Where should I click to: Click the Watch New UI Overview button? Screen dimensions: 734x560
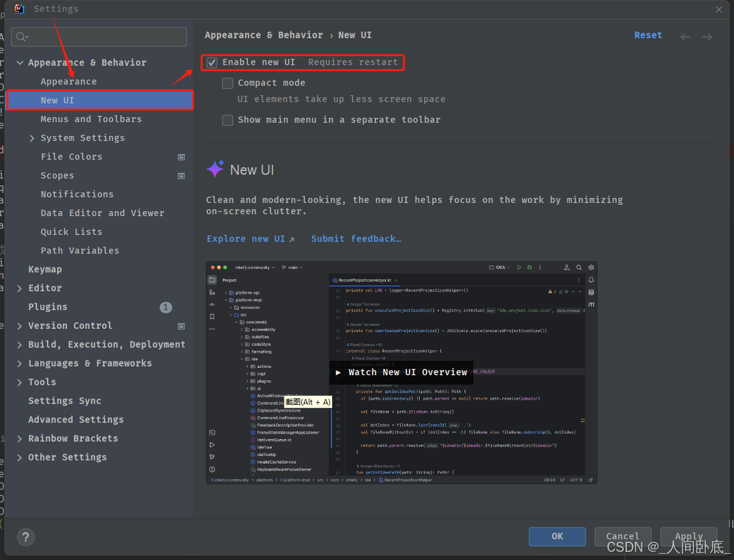[401, 373]
